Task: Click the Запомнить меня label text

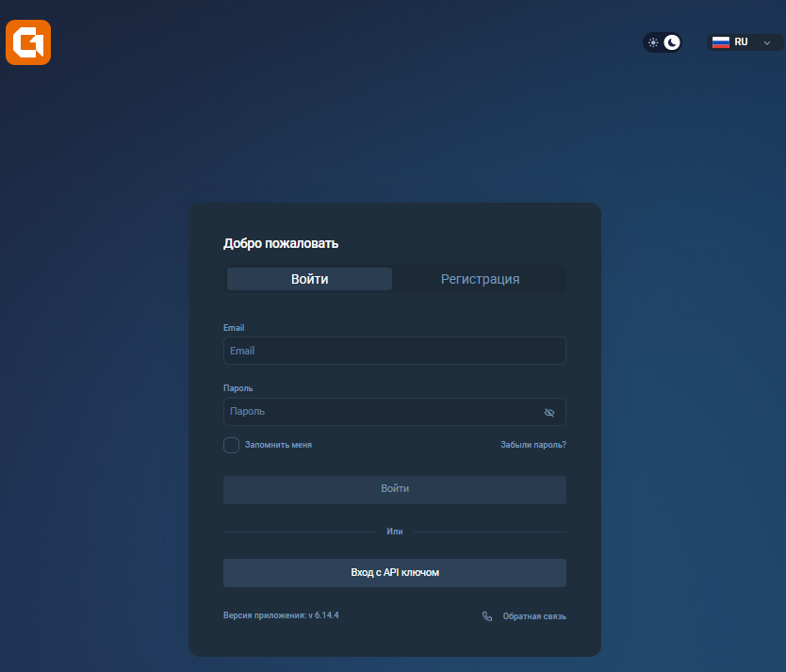Action: [278, 445]
